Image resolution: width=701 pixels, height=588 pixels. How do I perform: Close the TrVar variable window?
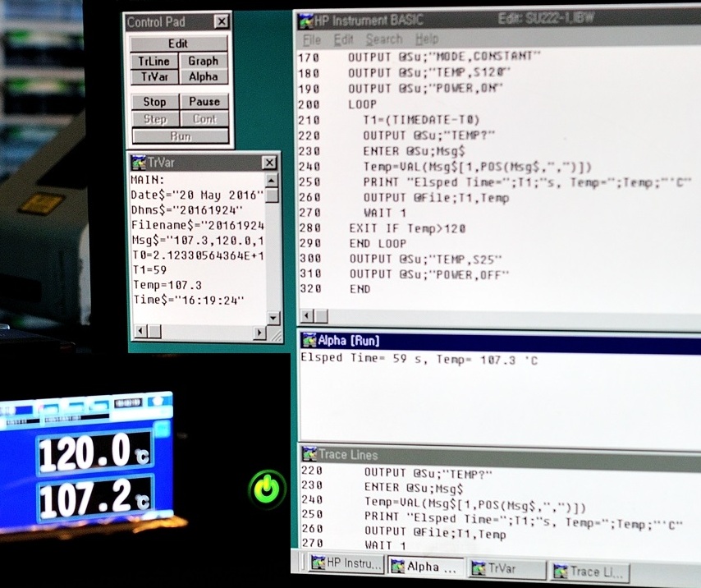[268, 163]
